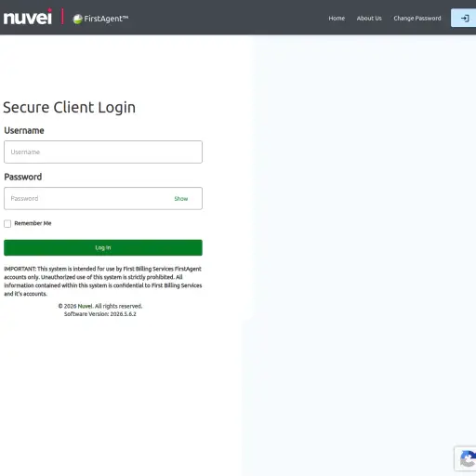Show the password text

[x=181, y=199]
